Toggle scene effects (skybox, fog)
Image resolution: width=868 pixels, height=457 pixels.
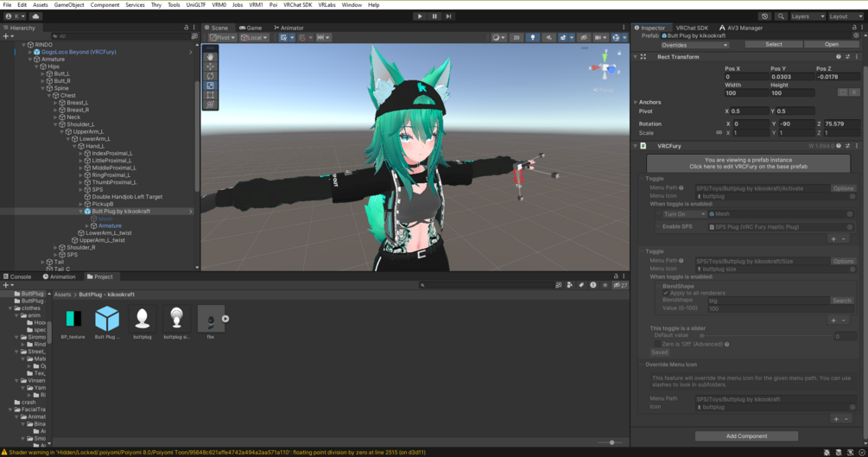click(563, 38)
